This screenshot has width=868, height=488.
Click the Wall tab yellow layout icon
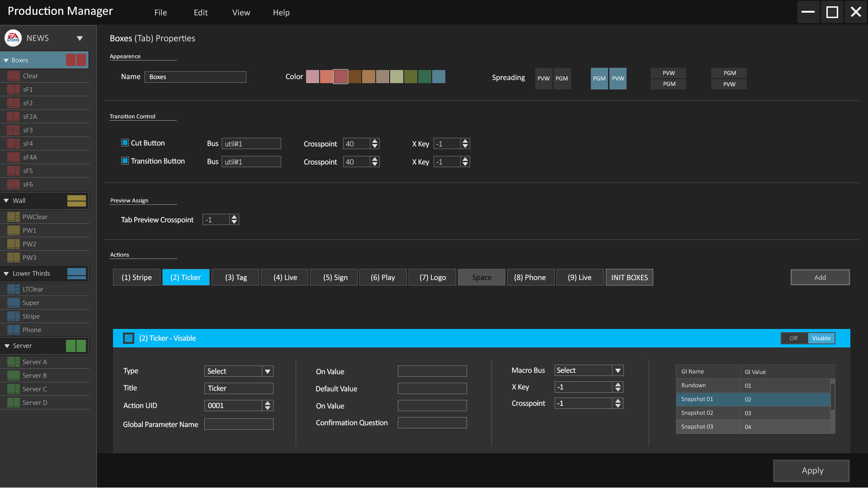76,201
